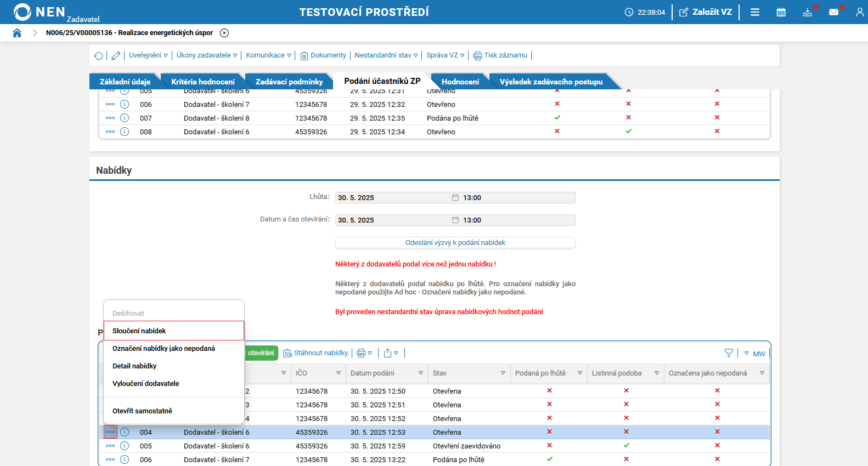Click the refresh record icon
The width and height of the screenshot is (868, 466).
98,56
